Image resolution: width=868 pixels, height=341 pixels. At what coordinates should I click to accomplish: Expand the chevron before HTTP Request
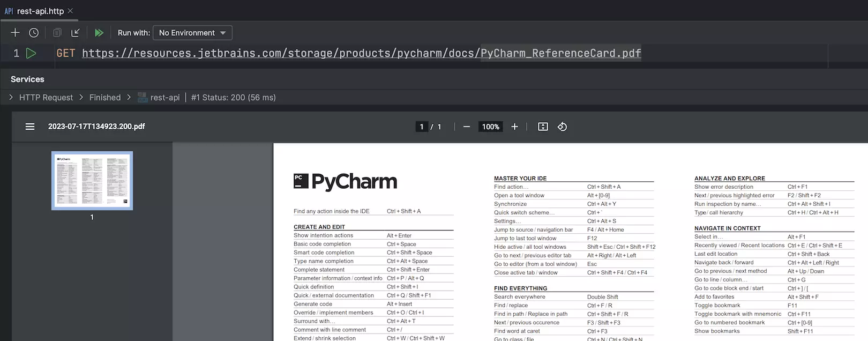click(x=11, y=97)
